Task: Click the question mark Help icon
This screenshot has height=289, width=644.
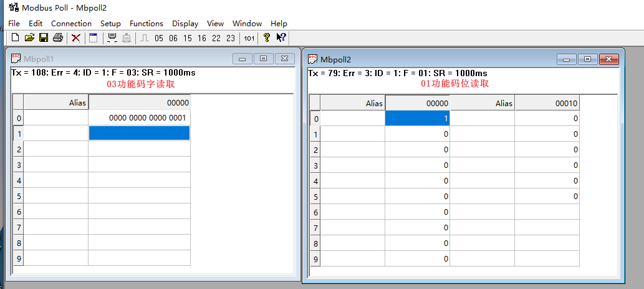Action: tap(267, 38)
